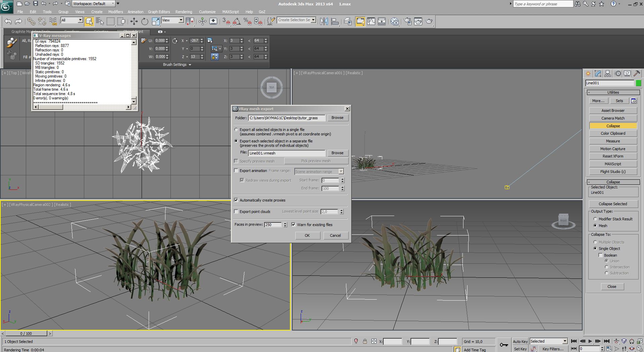Image resolution: width=644 pixels, height=352 pixels.
Task: Open the Modify command panel tab
Action: click(598, 74)
